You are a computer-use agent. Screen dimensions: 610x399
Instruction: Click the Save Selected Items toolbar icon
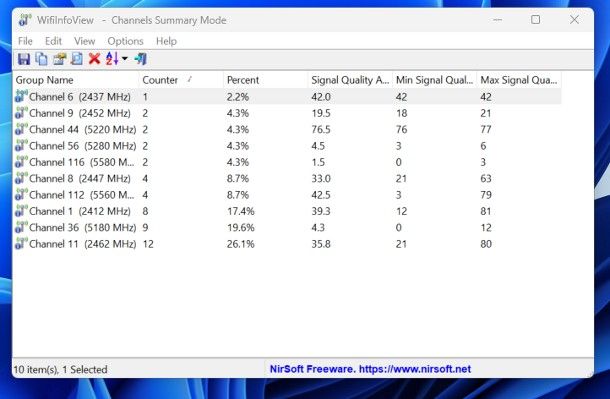point(24,59)
